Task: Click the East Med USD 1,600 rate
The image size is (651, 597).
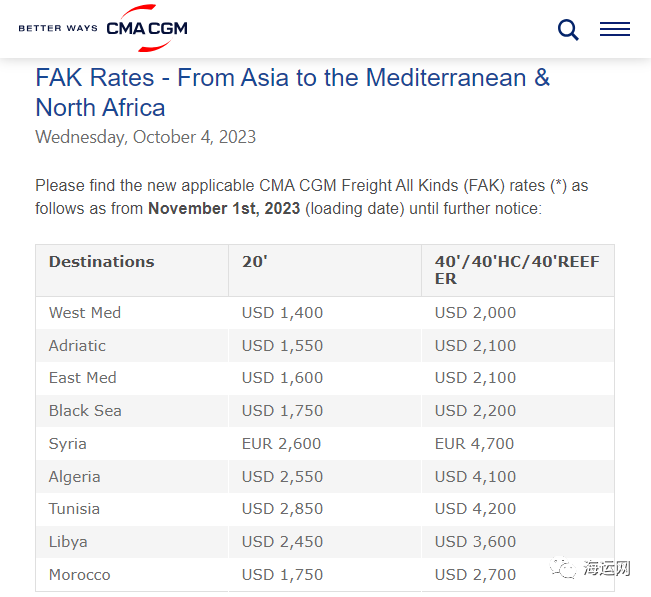Action: tap(282, 378)
